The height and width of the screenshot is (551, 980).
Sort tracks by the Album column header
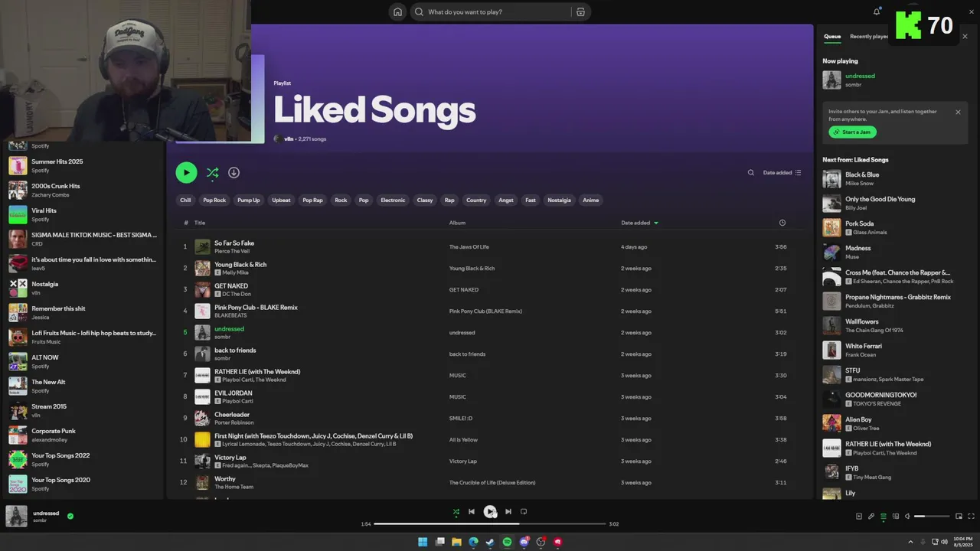(x=457, y=223)
